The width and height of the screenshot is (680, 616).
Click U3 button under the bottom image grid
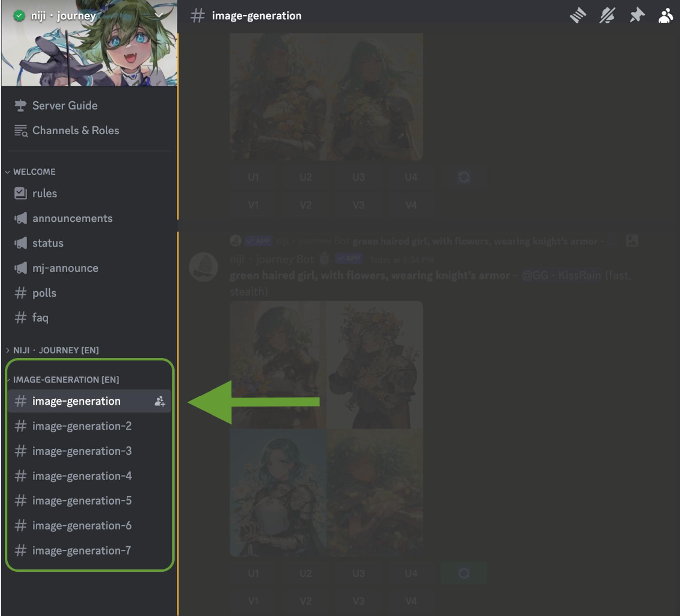click(359, 573)
